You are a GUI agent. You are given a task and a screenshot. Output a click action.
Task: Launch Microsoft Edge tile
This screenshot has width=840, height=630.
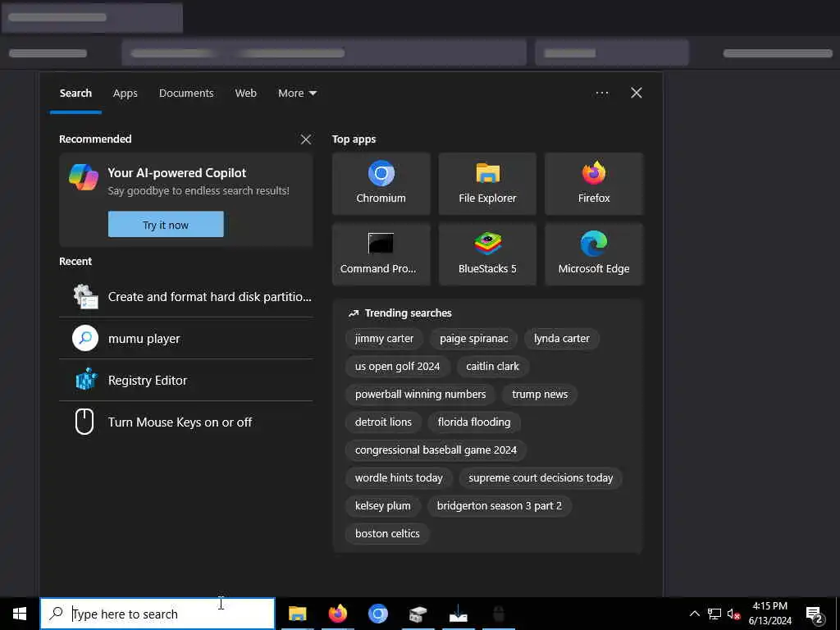point(594,254)
